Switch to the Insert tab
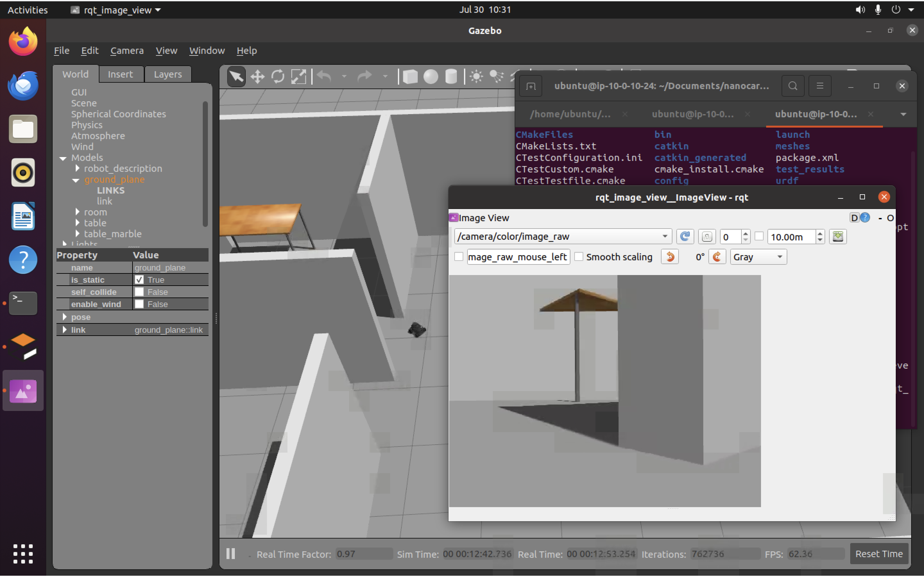This screenshot has height=577, width=924. click(x=120, y=74)
